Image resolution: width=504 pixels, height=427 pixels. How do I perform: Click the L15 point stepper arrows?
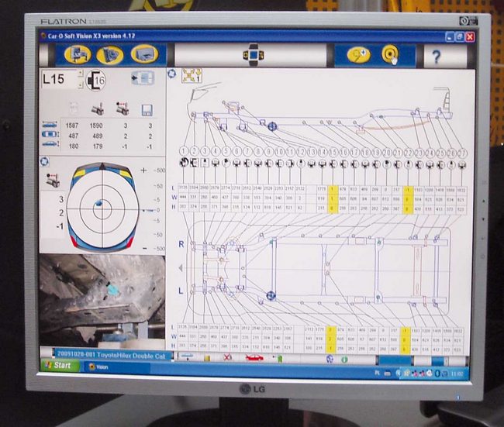(x=81, y=79)
